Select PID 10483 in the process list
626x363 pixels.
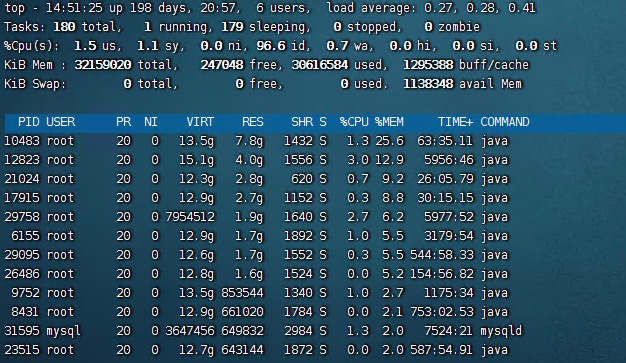(22, 141)
